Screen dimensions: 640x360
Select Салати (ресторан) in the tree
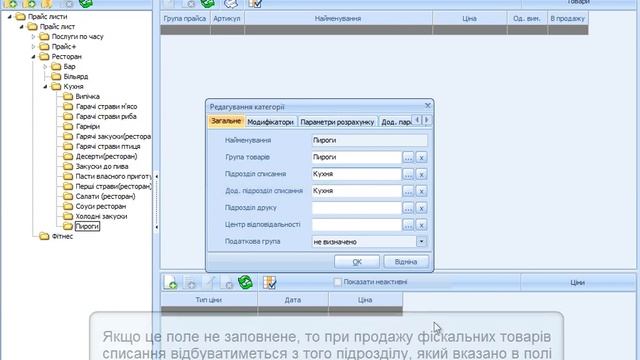105,196
